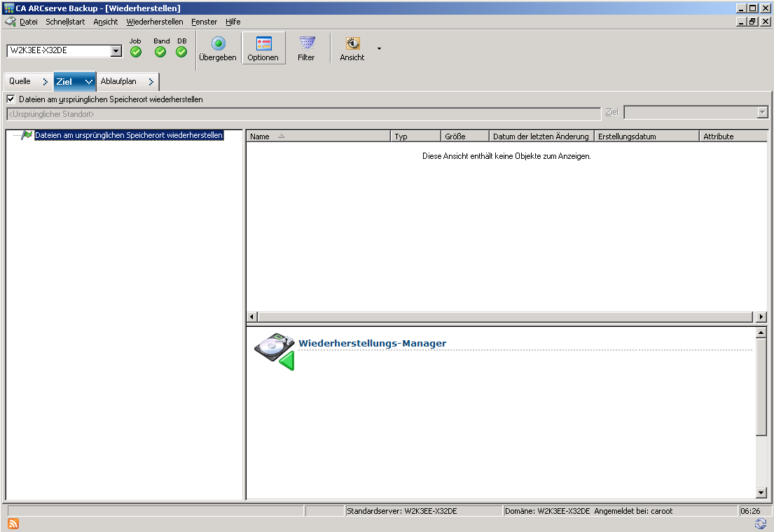Click the Job status green checkmark
The width and height of the screenshot is (774, 532).
(x=136, y=52)
